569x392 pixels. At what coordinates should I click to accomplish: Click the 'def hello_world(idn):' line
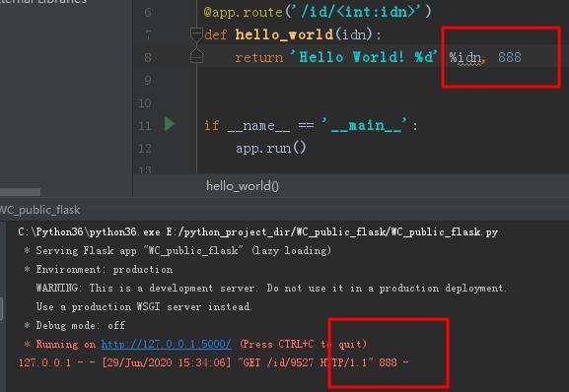pyautogui.click(x=293, y=34)
